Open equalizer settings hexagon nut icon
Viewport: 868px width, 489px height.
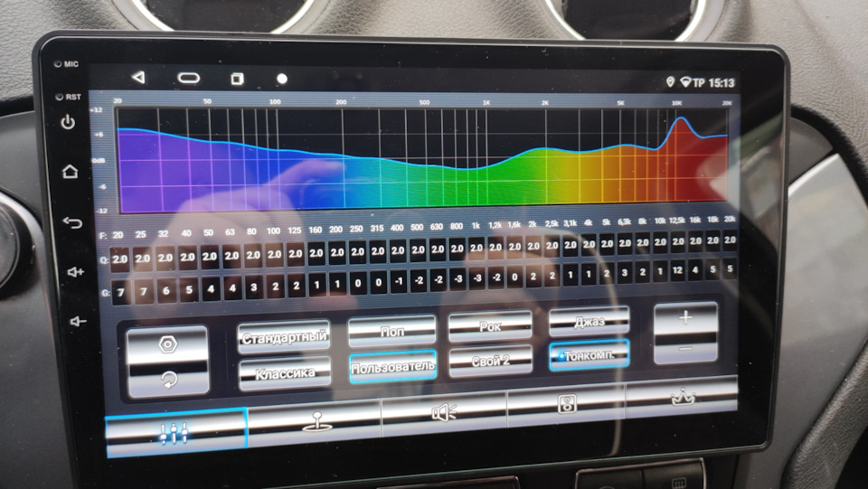[x=168, y=344]
